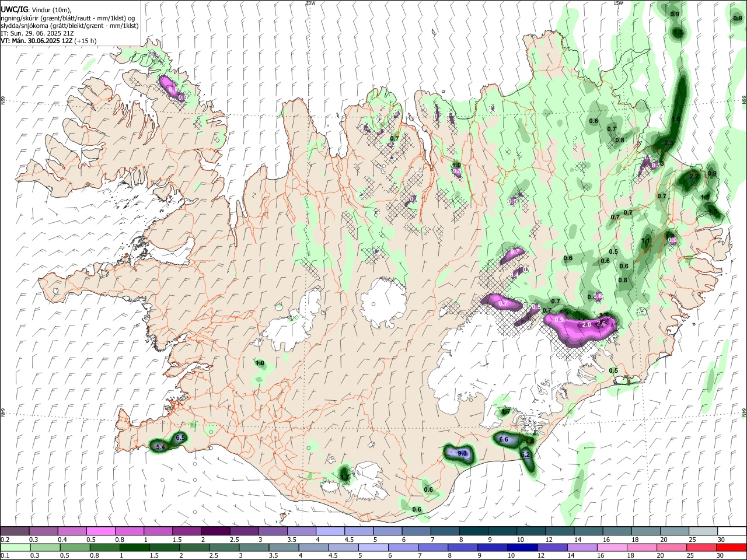
Task: Click the "rigning/skúrir" description line
Action: coord(68,17)
